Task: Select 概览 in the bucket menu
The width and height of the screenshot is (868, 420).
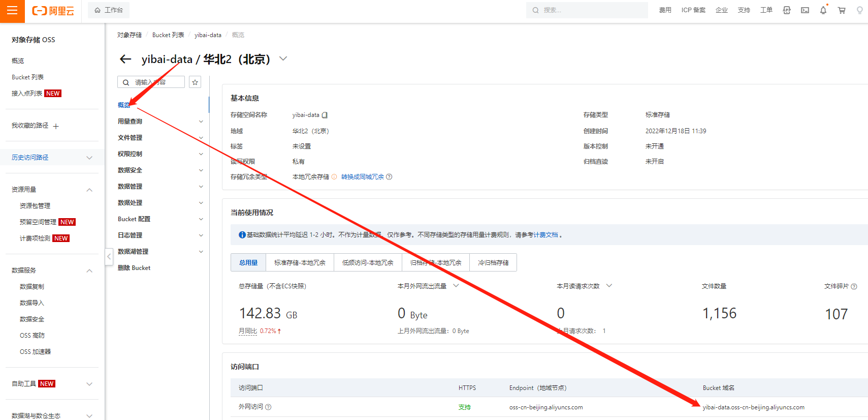Action: (124, 105)
